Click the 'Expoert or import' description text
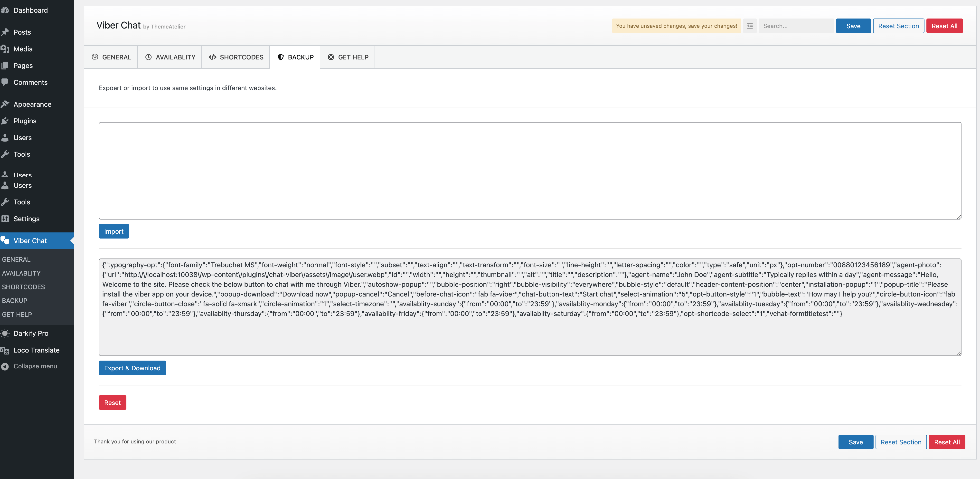This screenshot has height=479, width=980. coord(188,88)
